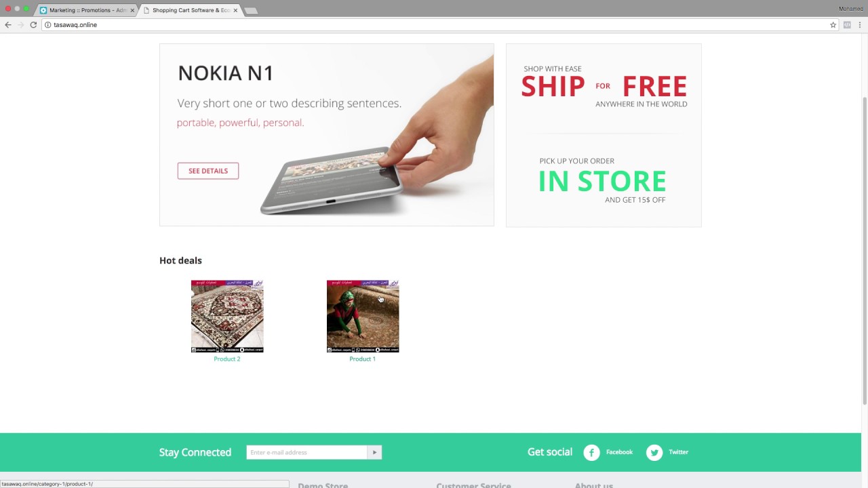Submit email with the arrow button
Screen dimensions: 868x488
[x=374, y=452]
